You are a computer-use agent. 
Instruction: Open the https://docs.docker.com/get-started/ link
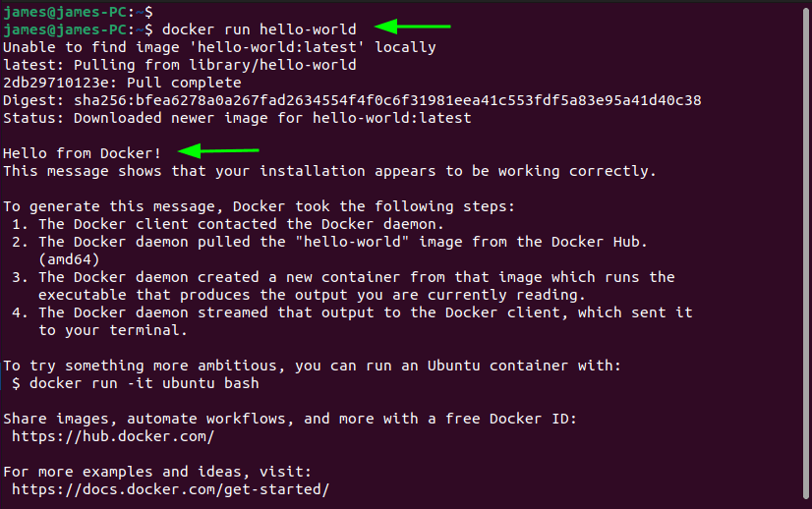(170, 489)
